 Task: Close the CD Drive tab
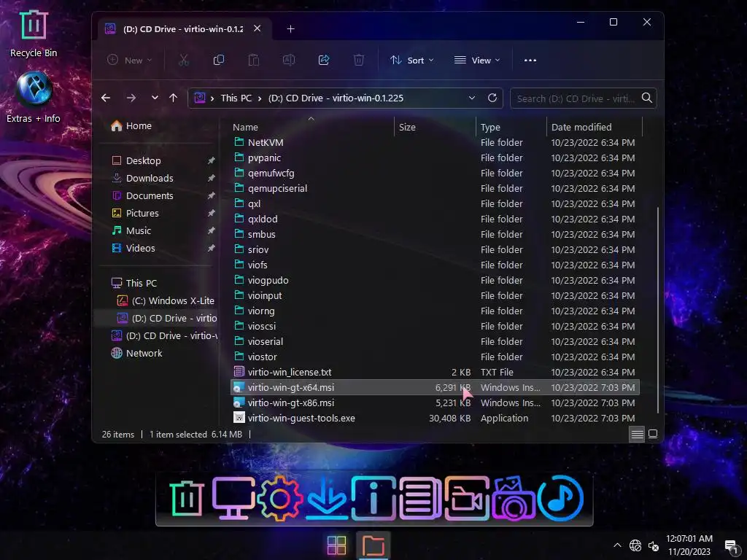[257, 28]
